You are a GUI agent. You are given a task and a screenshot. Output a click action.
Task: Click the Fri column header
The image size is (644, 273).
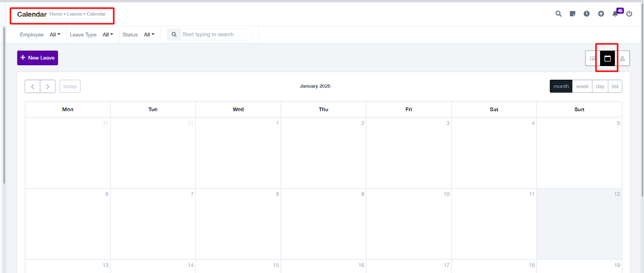(x=409, y=109)
